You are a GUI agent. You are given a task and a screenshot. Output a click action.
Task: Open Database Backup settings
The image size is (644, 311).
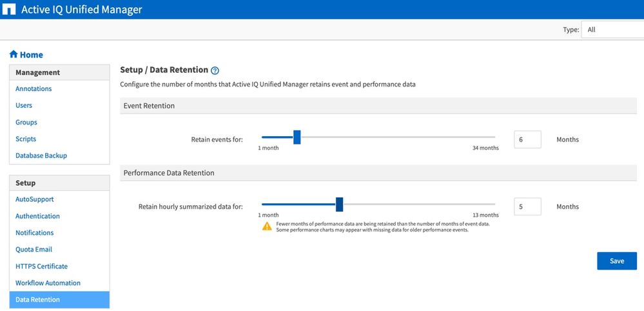pos(41,156)
